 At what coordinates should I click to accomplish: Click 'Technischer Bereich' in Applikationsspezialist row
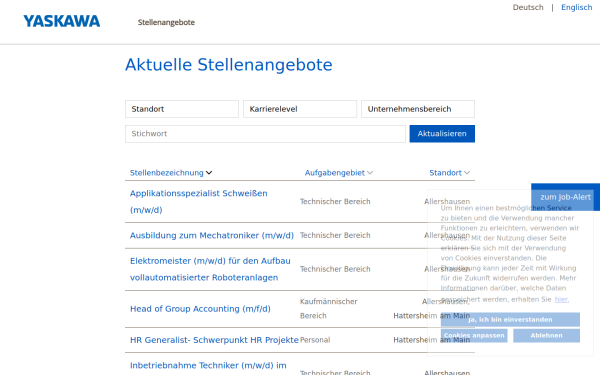coord(335,202)
